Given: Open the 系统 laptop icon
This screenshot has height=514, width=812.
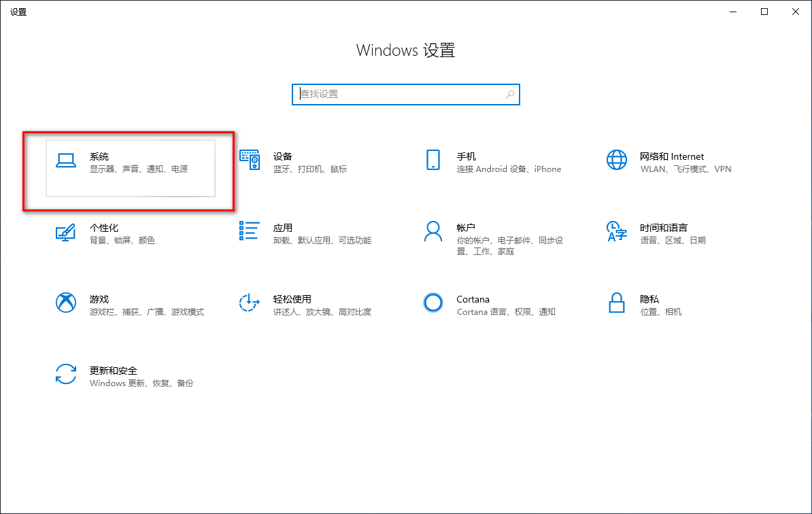Looking at the screenshot, I should (66, 161).
